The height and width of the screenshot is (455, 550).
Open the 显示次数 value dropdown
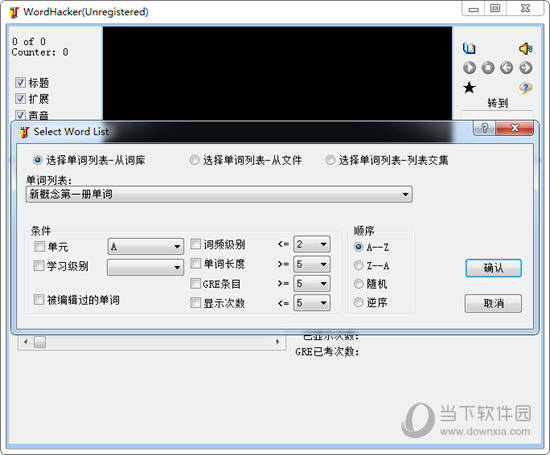point(312,303)
